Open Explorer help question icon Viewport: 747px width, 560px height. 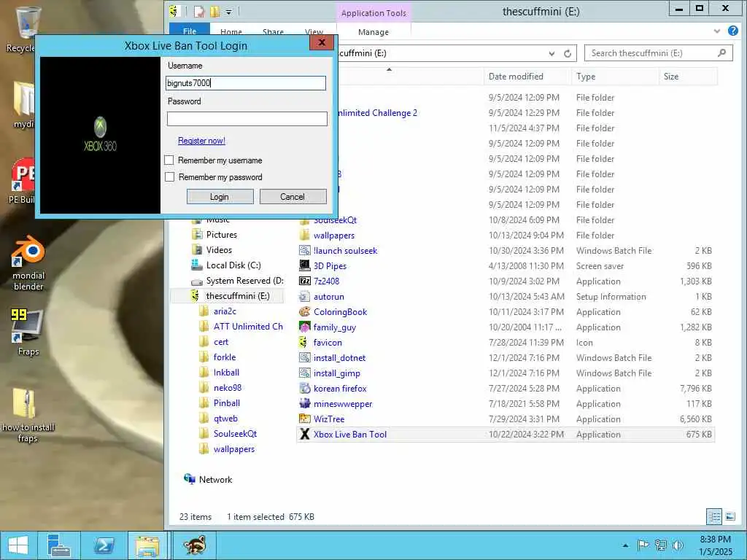pyautogui.click(x=732, y=31)
